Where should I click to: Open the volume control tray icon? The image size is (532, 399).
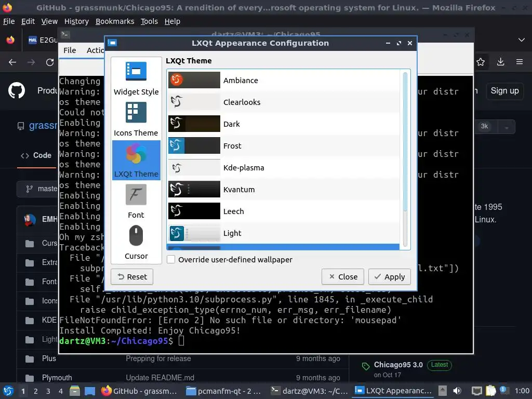click(x=457, y=391)
